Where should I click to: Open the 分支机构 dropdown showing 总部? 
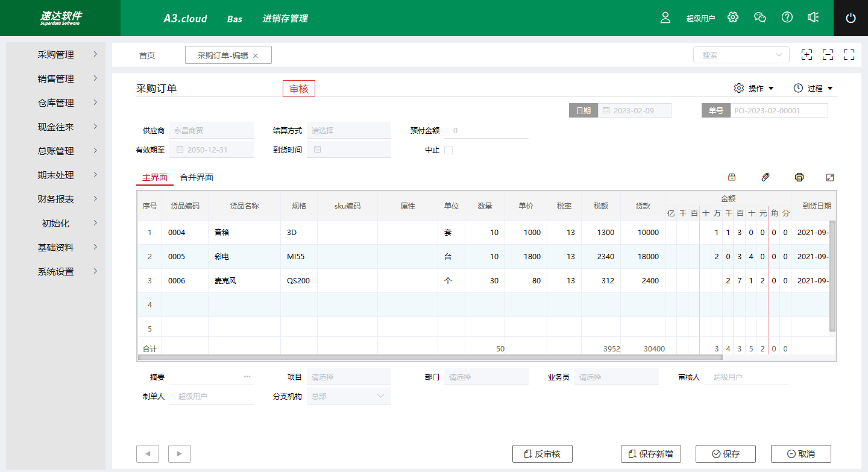348,395
